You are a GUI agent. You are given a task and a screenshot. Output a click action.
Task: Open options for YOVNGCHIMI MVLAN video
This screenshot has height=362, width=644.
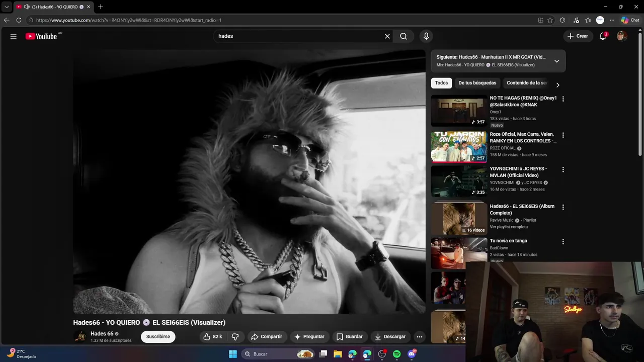[563, 170]
